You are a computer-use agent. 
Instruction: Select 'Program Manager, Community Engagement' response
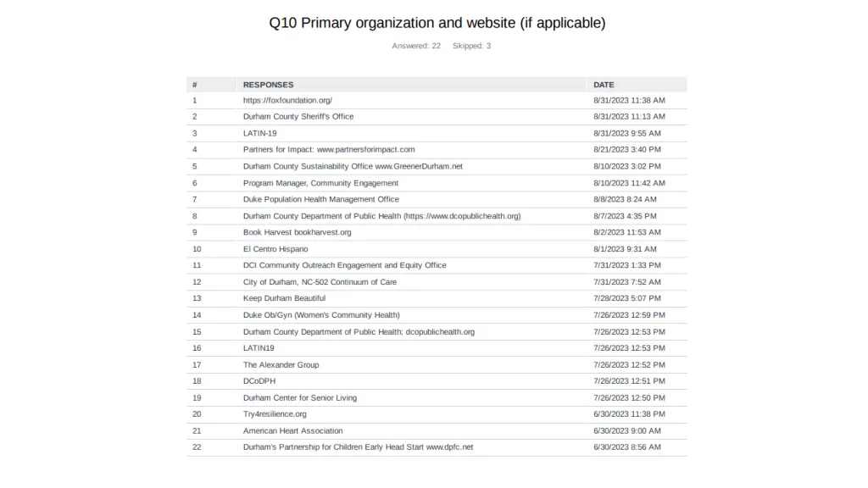coord(320,183)
